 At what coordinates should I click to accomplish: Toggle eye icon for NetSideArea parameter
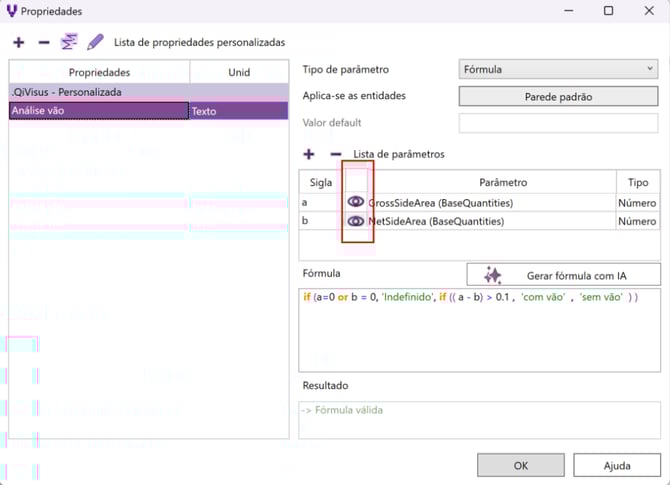(x=355, y=221)
